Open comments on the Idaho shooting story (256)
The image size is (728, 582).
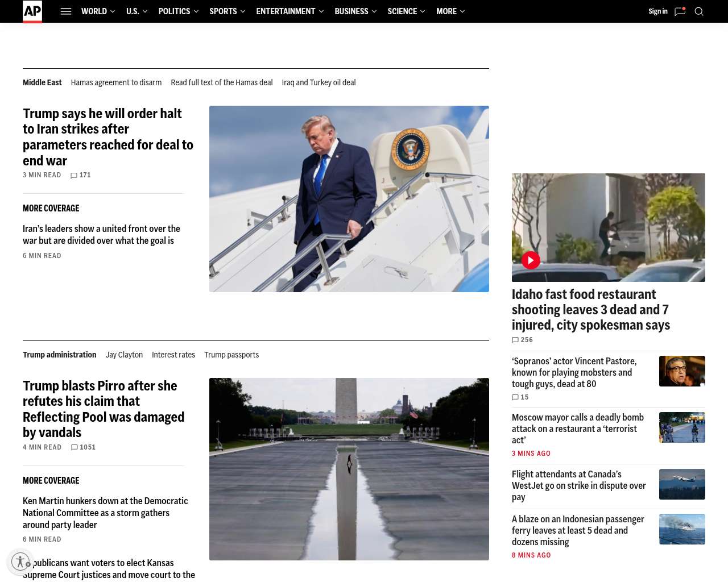pos(522,340)
